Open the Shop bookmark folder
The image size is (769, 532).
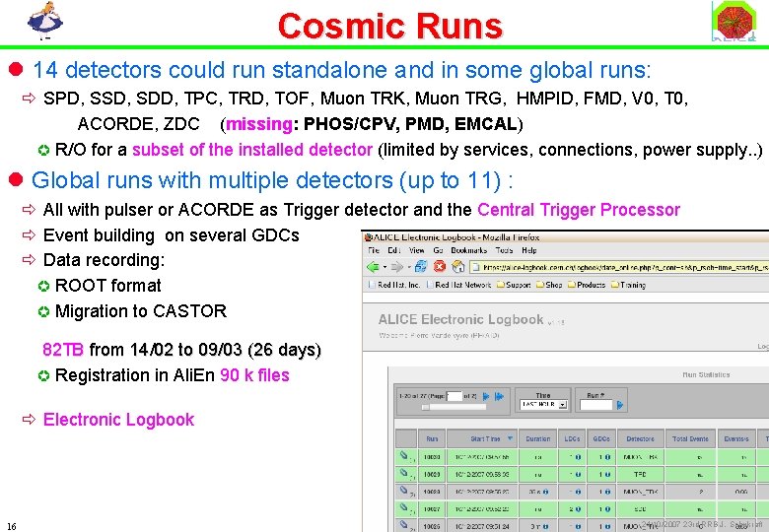point(549,285)
